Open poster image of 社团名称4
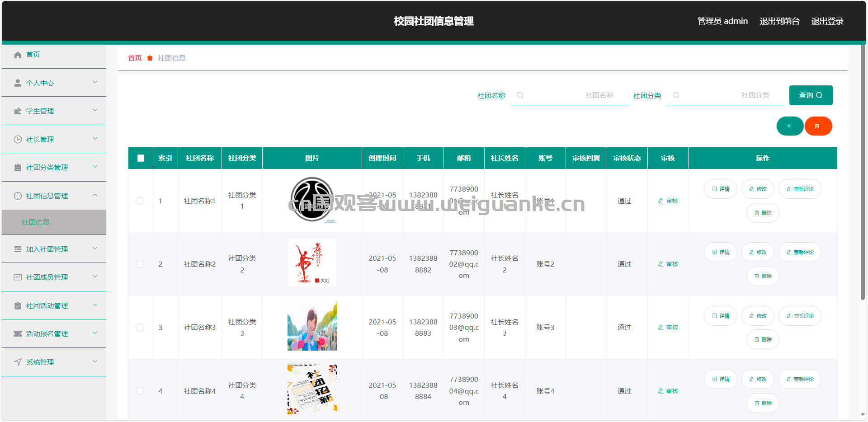868x422 pixels. 312,389
